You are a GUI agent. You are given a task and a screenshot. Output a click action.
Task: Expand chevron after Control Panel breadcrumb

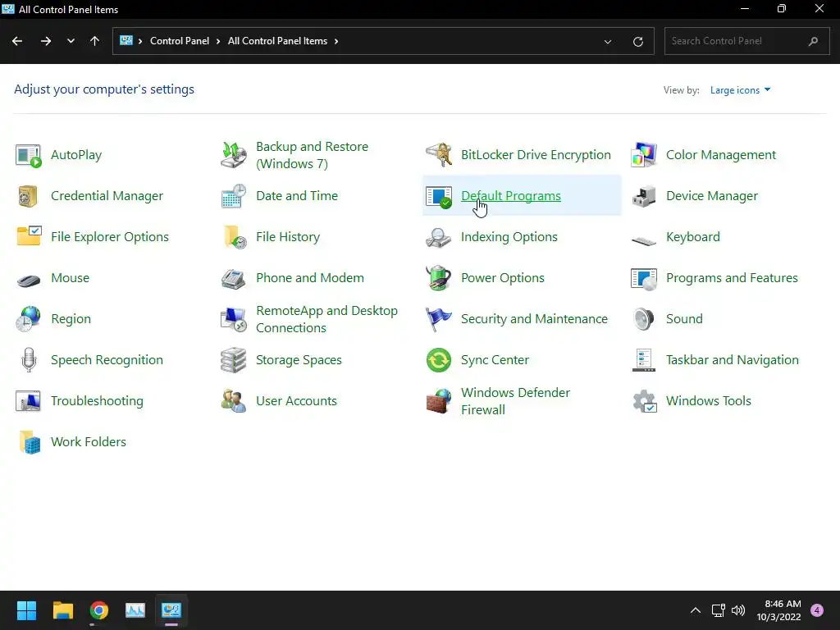click(x=218, y=41)
